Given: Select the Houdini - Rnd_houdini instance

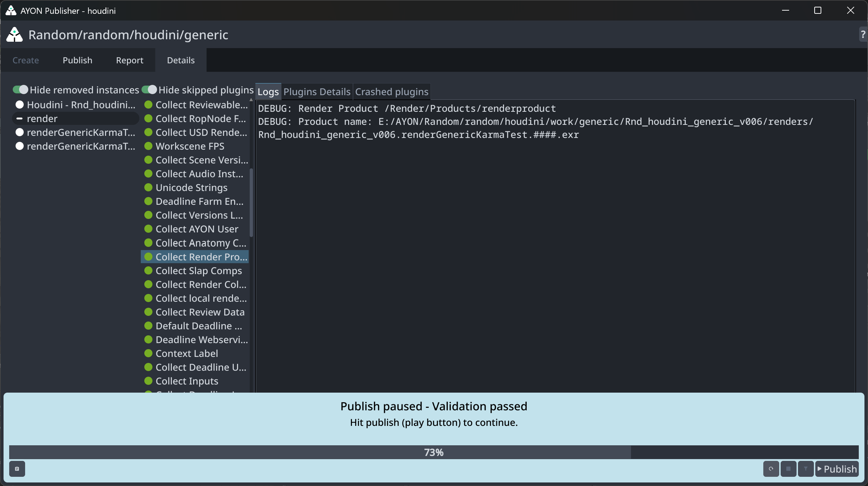Looking at the screenshot, I should pyautogui.click(x=76, y=105).
